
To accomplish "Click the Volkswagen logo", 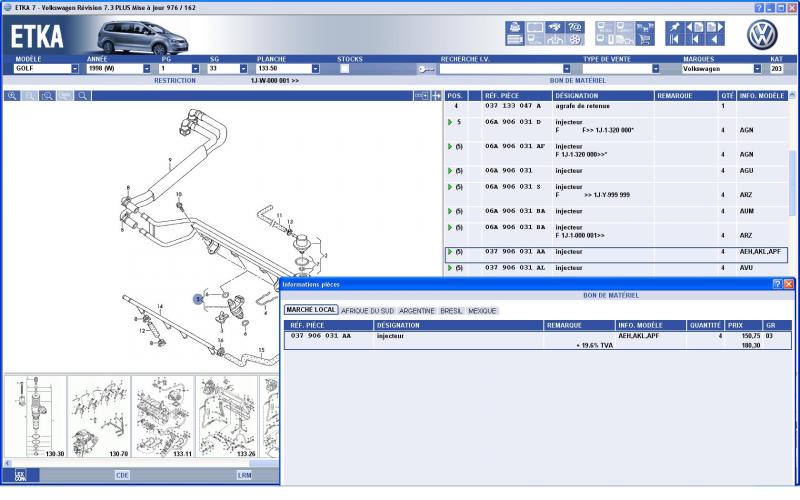I will coord(762,35).
